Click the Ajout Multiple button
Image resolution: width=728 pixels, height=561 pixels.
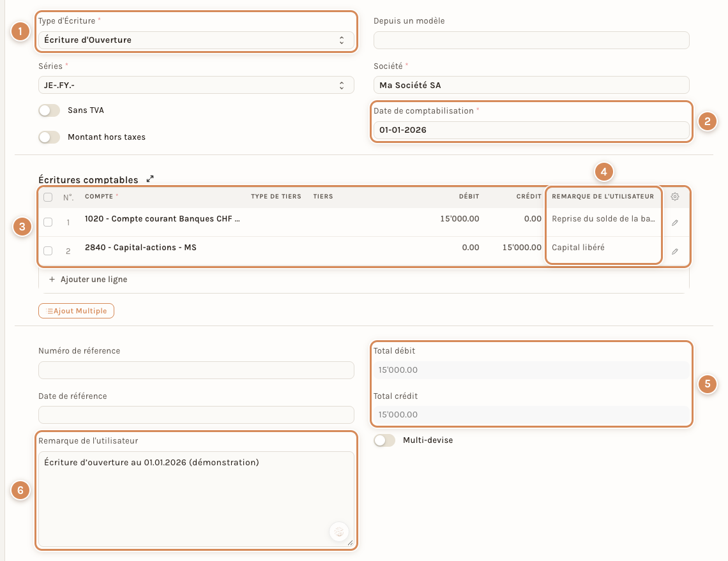(x=76, y=311)
